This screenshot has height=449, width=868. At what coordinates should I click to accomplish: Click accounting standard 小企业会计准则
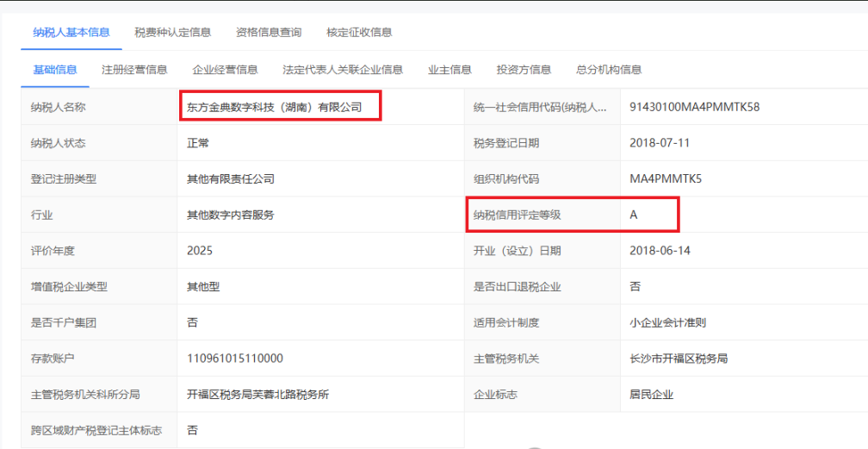(667, 322)
